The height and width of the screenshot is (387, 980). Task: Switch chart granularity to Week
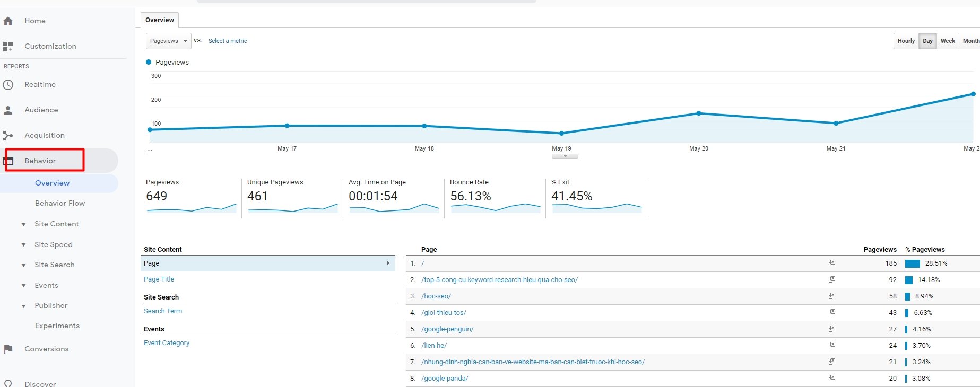tap(948, 41)
